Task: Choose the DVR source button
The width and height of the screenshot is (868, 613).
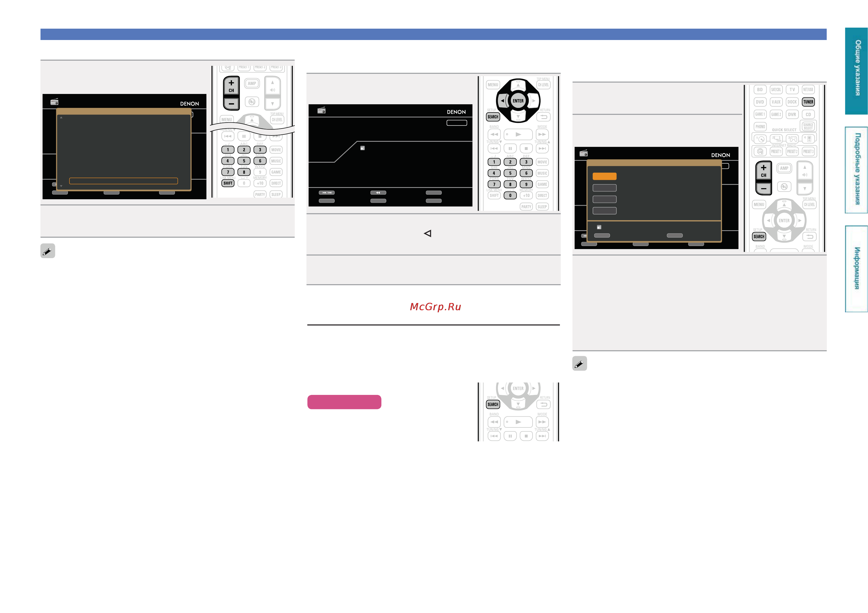Action: 792,115
